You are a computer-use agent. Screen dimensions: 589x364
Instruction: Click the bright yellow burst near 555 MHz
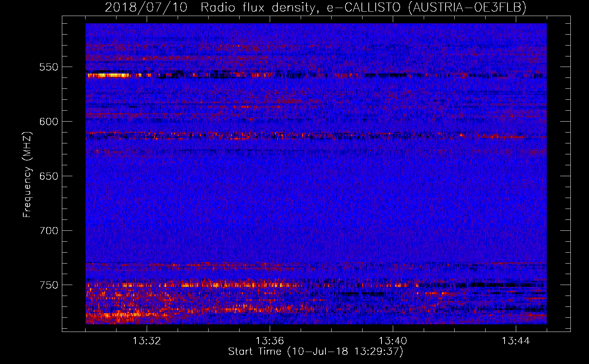[109, 75]
